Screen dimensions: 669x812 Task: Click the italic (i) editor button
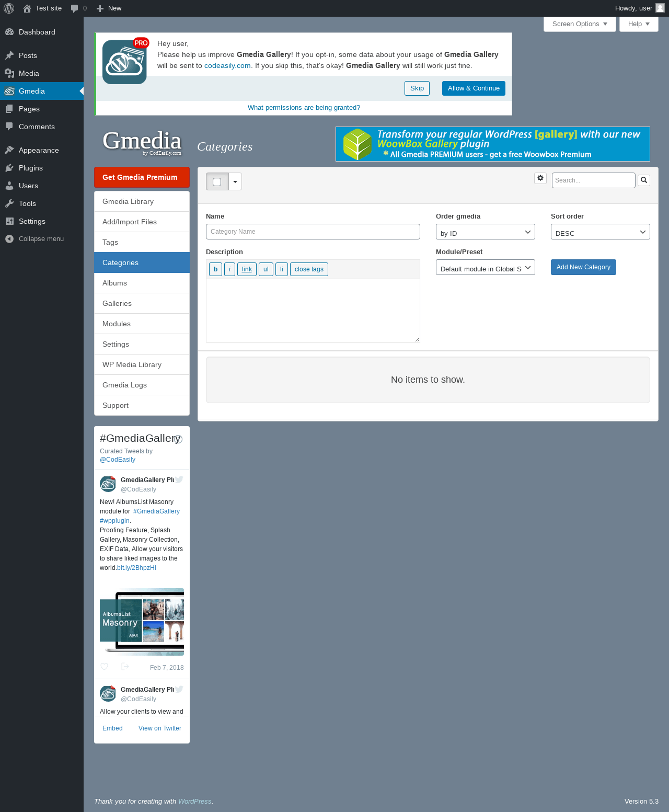[229, 269]
